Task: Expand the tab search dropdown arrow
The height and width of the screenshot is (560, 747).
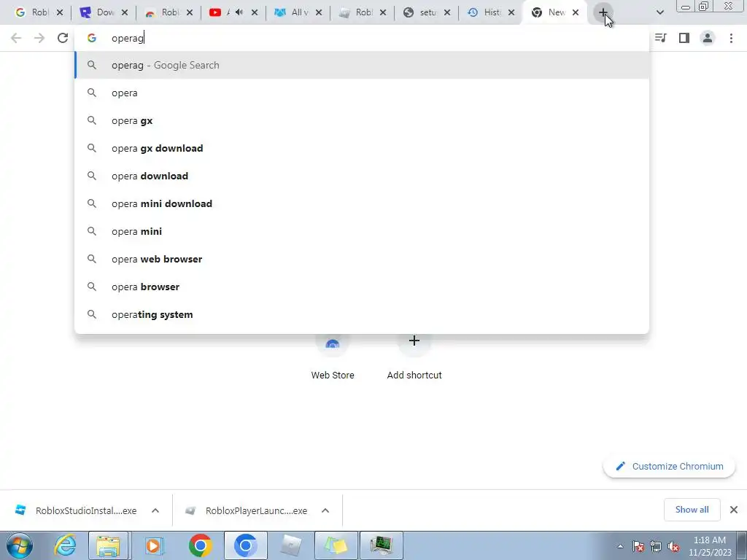Action: coord(659,12)
